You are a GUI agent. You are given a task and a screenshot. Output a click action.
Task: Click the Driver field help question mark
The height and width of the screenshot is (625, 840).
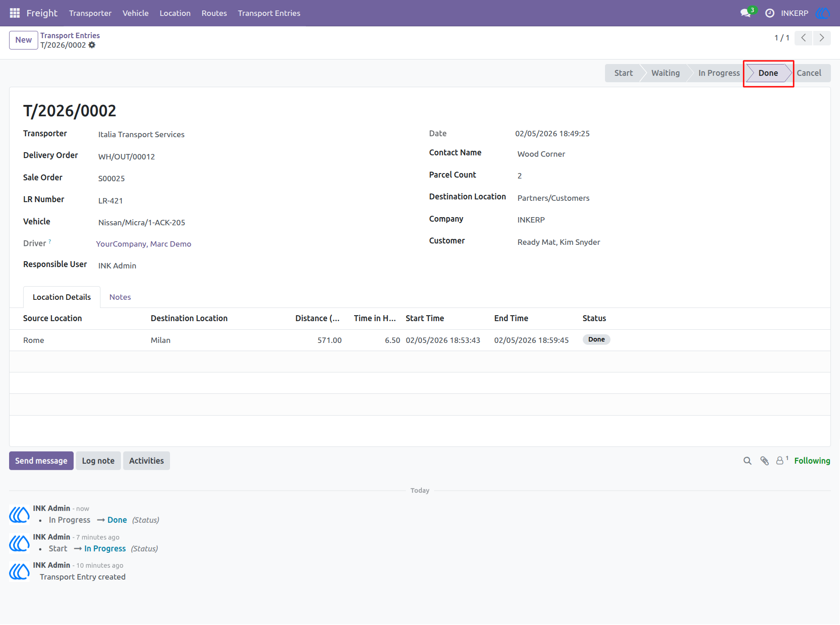tap(50, 241)
